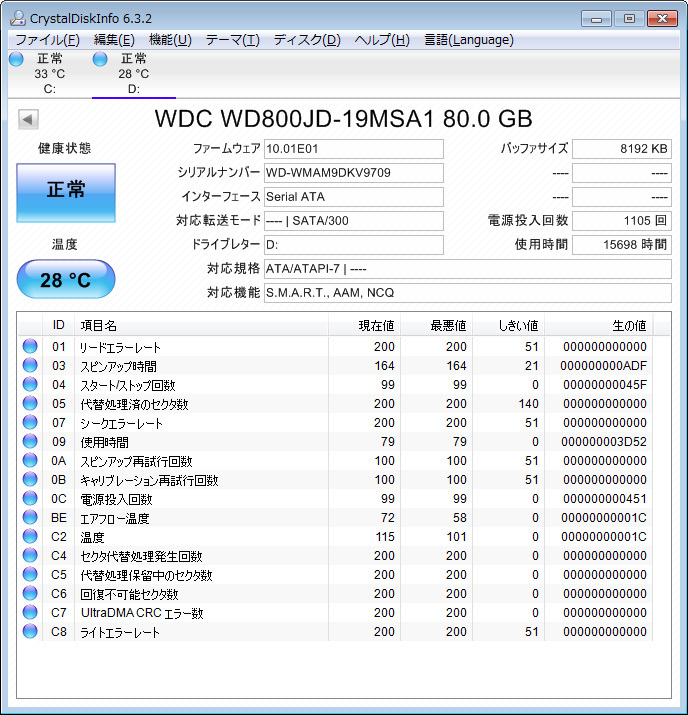Image resolution: width=688 pixels, height=715 pixels.
Task: Select raw value 0000000045F
Action: coord(605,385)
